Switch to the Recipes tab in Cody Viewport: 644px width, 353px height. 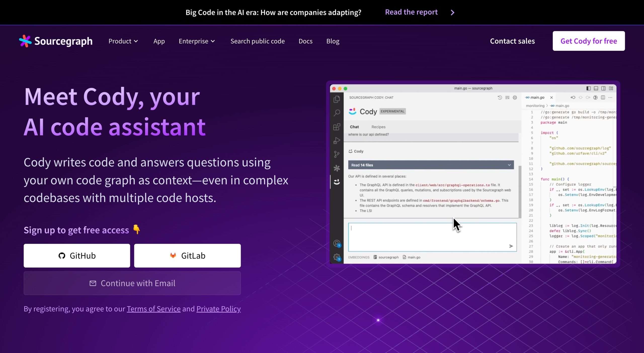378,127
